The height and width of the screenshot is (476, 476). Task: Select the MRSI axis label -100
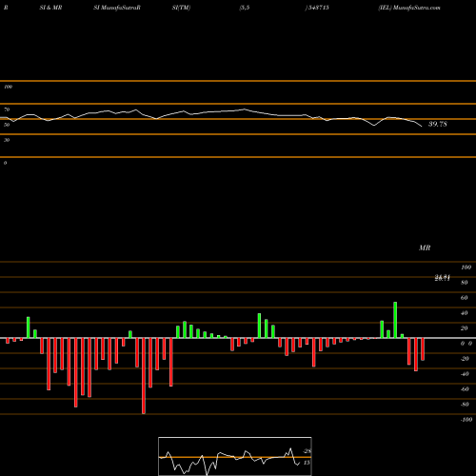[466, 420]
